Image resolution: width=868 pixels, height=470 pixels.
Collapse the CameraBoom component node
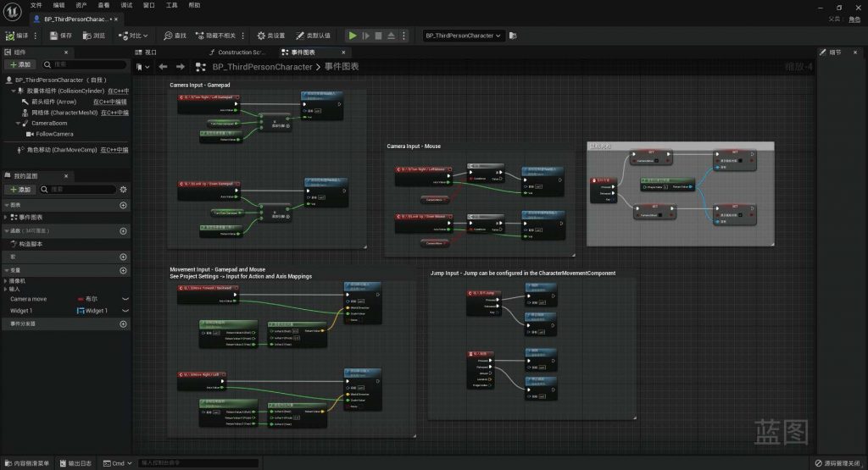18,124
